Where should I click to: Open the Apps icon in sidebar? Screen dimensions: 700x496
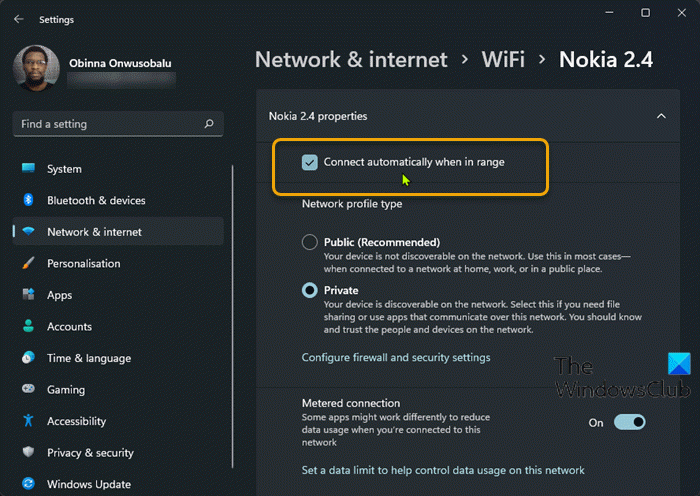(x=28, y=295)
